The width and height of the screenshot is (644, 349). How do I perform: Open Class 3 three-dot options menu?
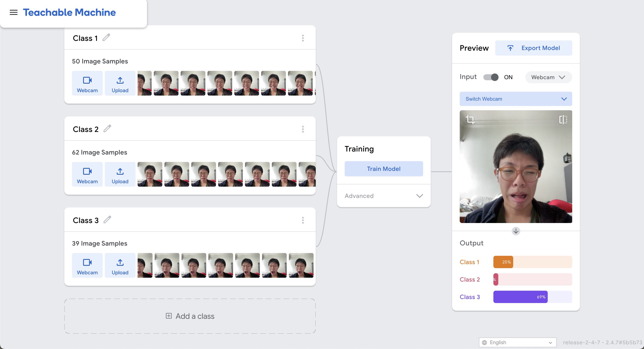[303, 220]
